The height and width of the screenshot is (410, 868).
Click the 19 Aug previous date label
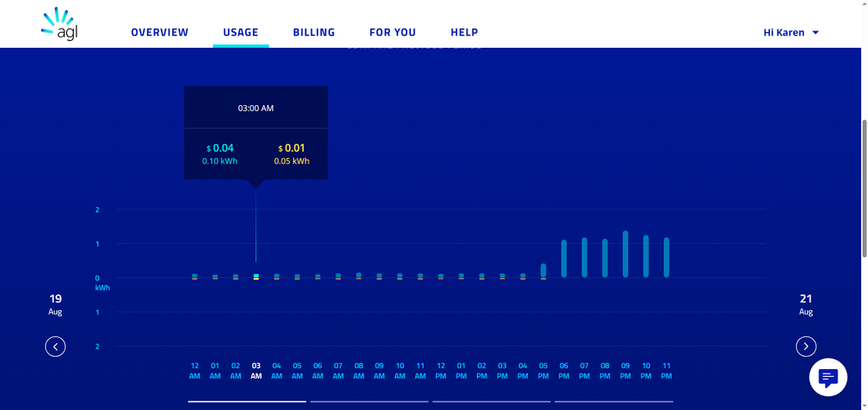tap(56, 304)
